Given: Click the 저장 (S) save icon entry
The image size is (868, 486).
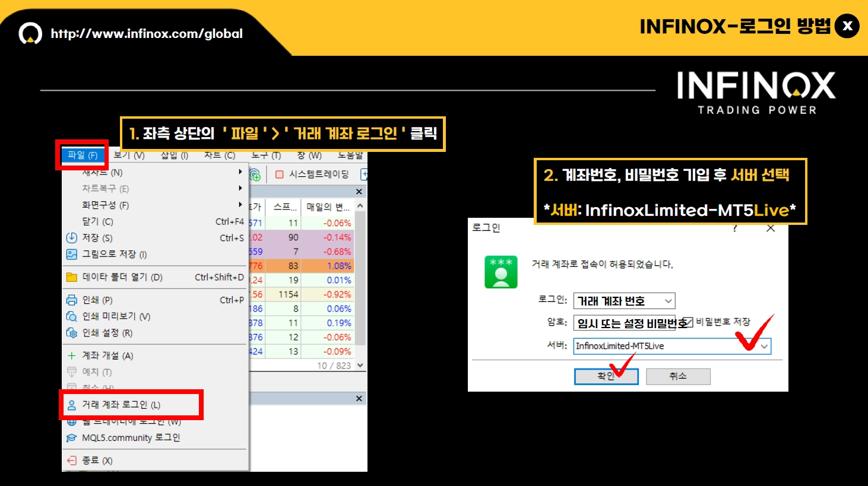Looking at the screenshot, I should [155, 238].
